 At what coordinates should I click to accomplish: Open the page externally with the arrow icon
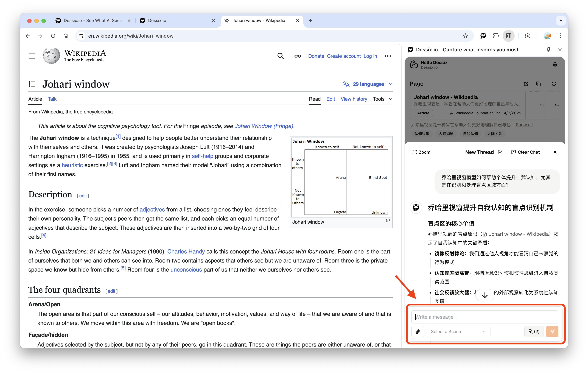(526, 84)
